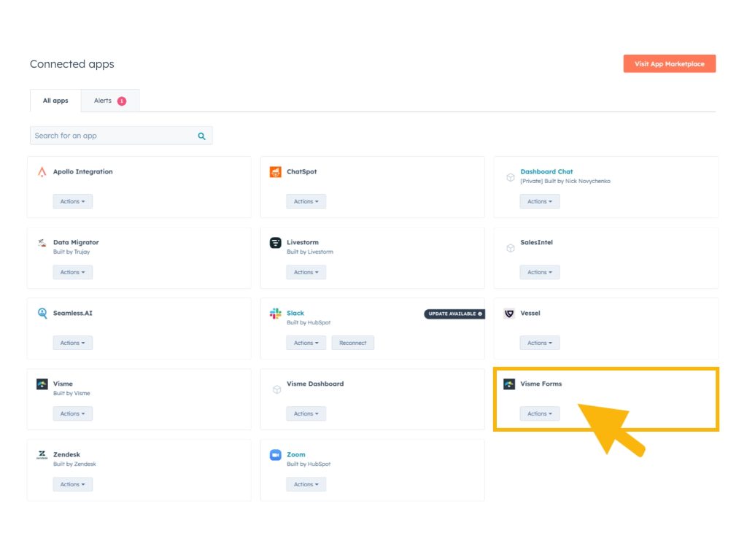Expand Actions menu on Visme Forms

pyautogui.click(x=539, y=413)
